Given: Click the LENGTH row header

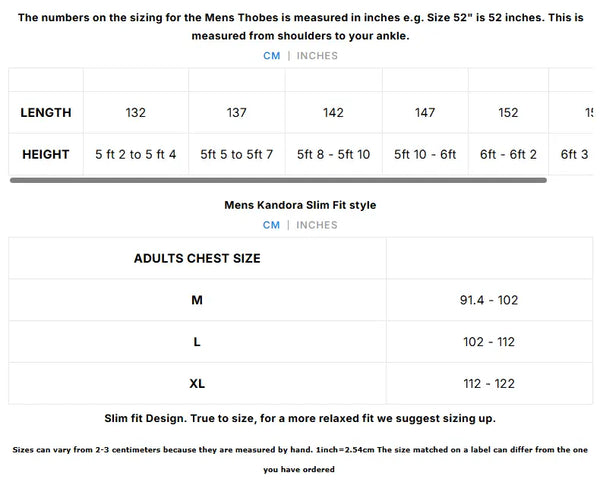Looking at the screenshot, I should pos(46,113).
